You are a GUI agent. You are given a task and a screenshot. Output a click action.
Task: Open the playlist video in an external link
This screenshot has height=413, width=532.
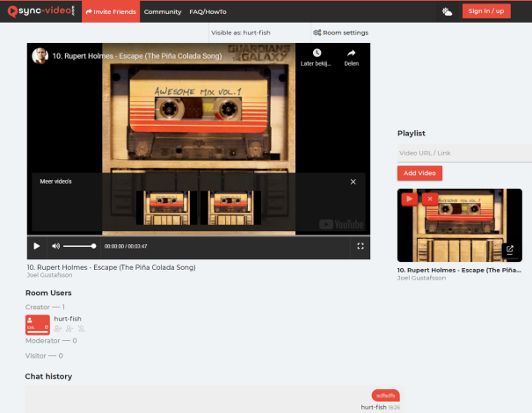510,250
